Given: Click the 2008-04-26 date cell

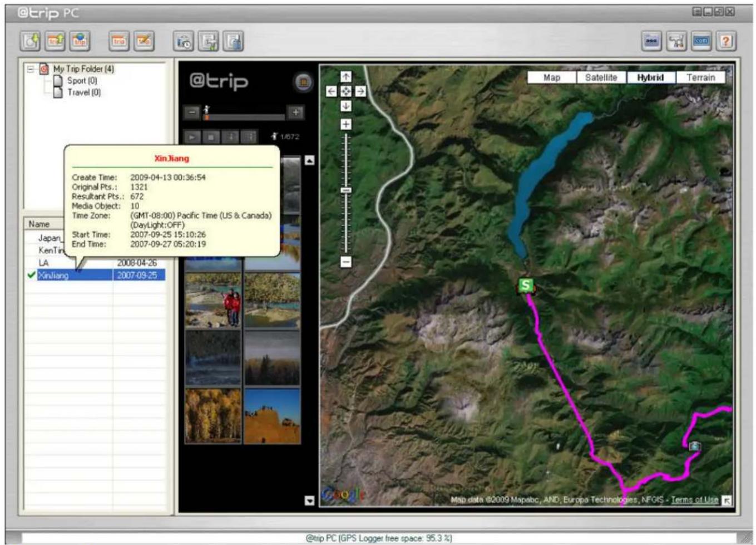Looking at the screenshot, I should click(137, 263).
